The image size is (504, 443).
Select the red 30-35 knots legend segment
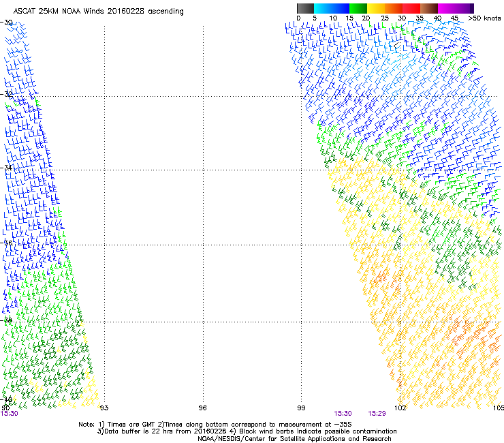coord(411,8)
